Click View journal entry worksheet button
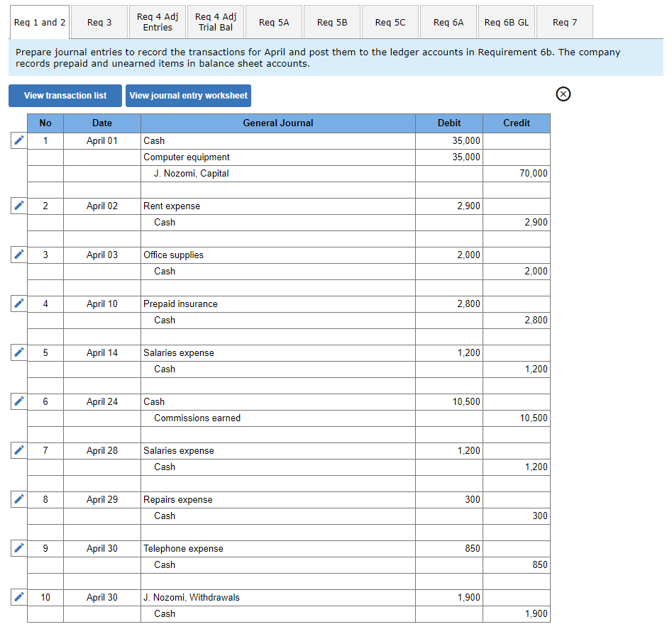Image resolution: width=672 pixels, height=629 pixels. coord(188,96)
